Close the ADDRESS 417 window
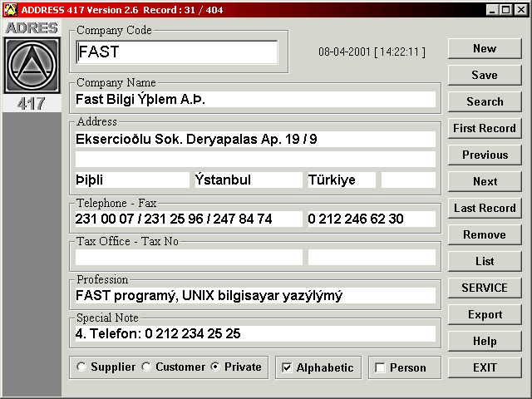The height and width of the screenshot is (399, 532). coord(521,10)
